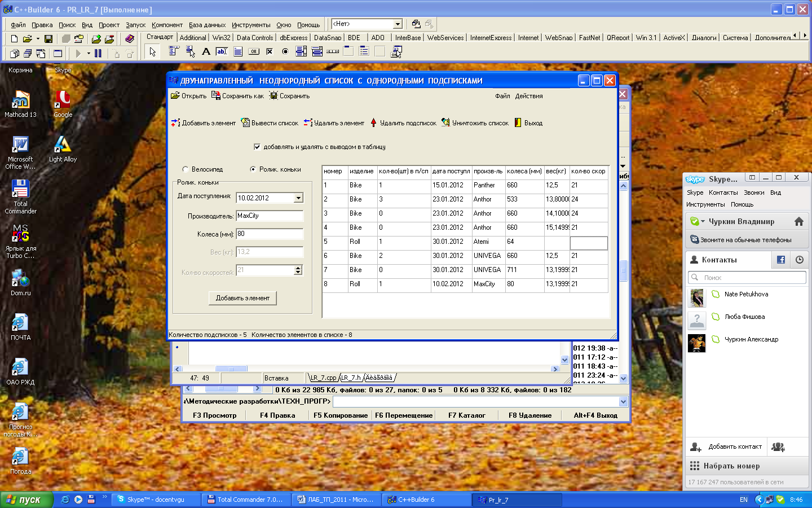Click the Open file folder icon in C++Builder
812x508 pixels.
point(27,39)
